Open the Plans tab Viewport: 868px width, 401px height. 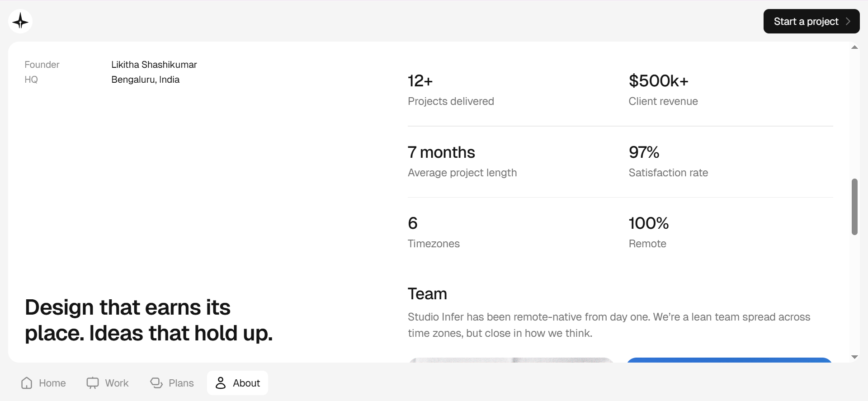point(172,382)
